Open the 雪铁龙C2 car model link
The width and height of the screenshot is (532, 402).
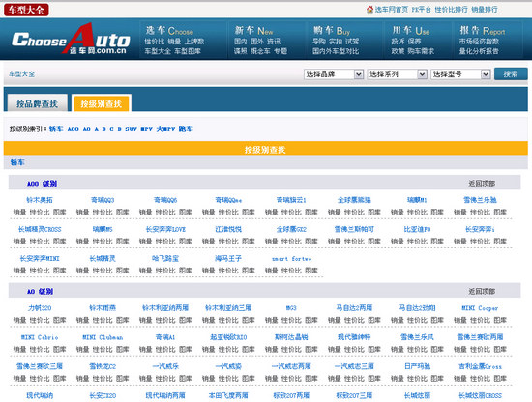[103, 366]
